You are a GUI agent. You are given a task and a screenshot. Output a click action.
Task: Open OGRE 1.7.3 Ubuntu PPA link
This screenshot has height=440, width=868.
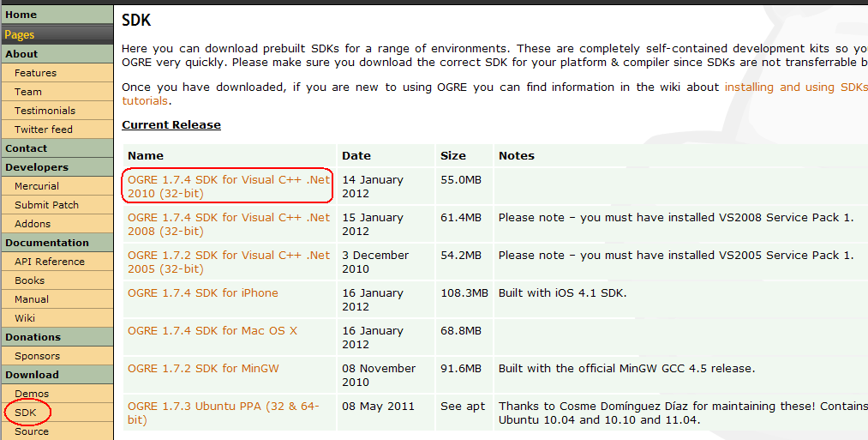224,413
